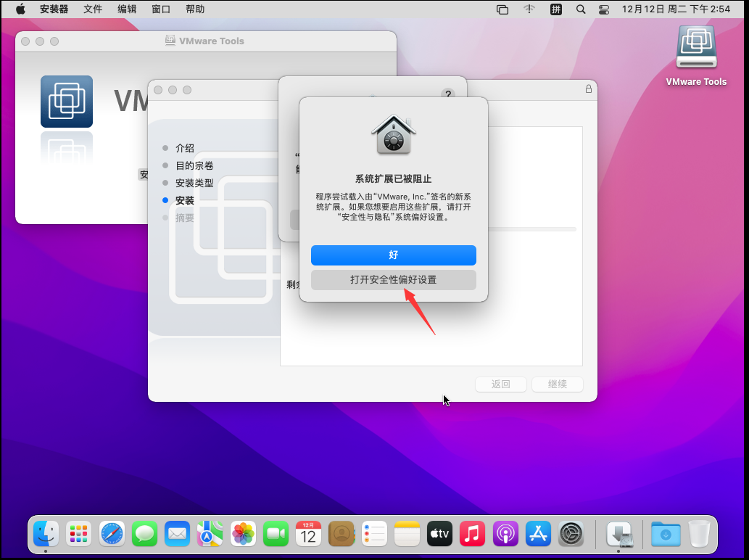Open Music from the Dock
This screenshot has height=560, width=749.
[x=473, y=533]
